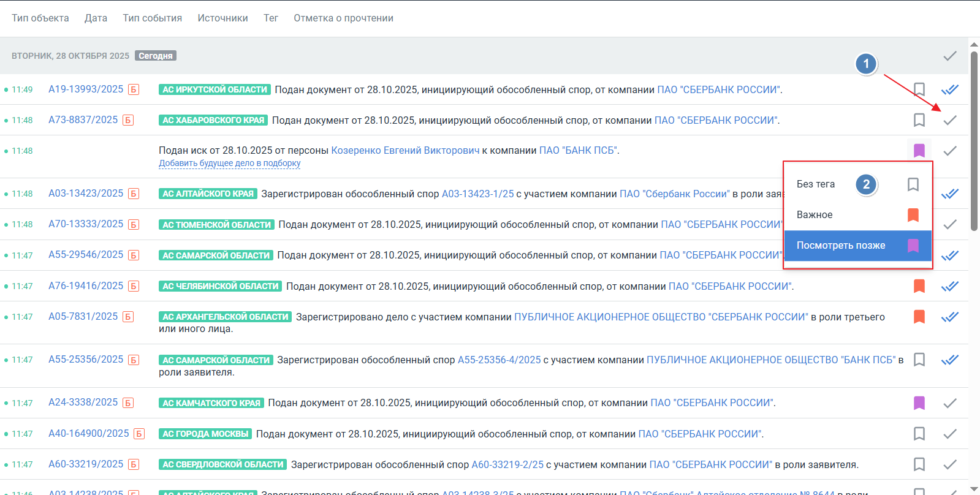Expand the Источники filter

tap(222, 18)
